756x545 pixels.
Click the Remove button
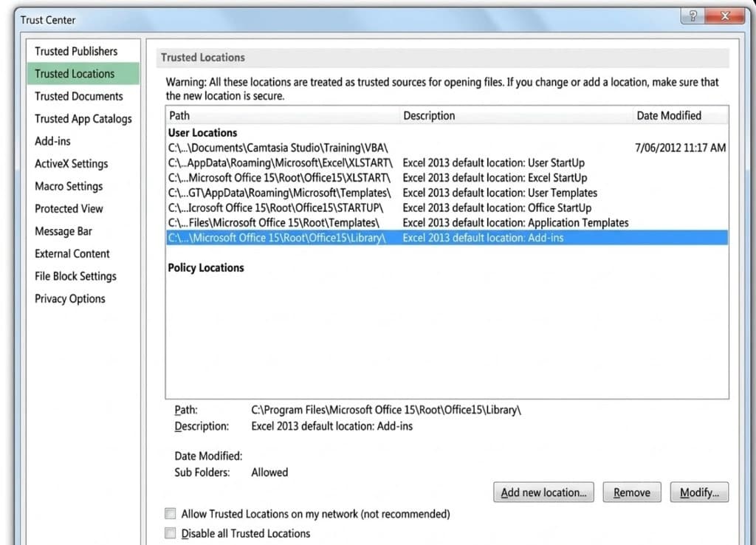631,492
